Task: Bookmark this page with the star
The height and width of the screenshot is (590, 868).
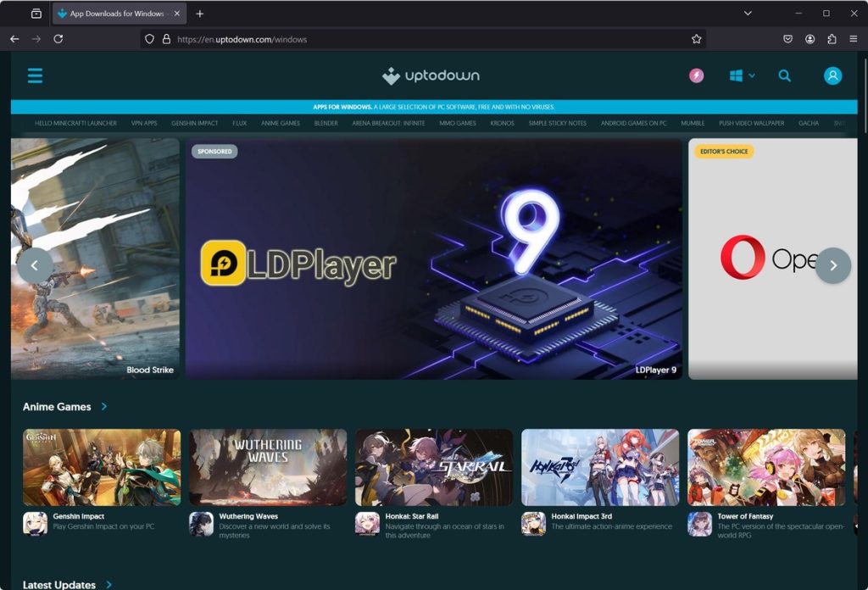Action: 697,39
